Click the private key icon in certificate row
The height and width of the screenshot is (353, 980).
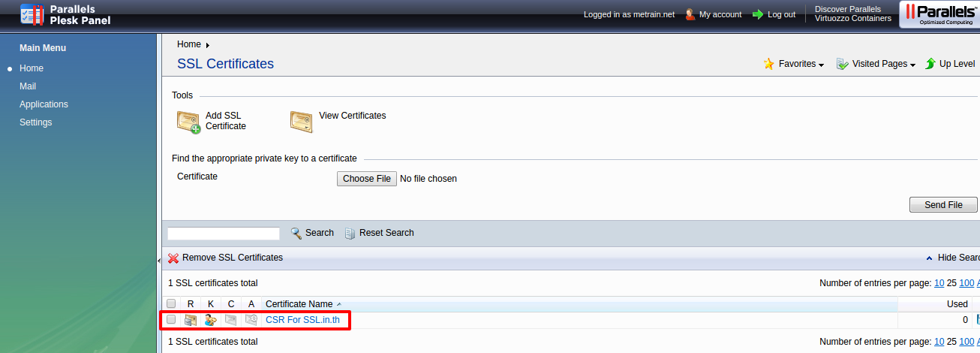211,320
